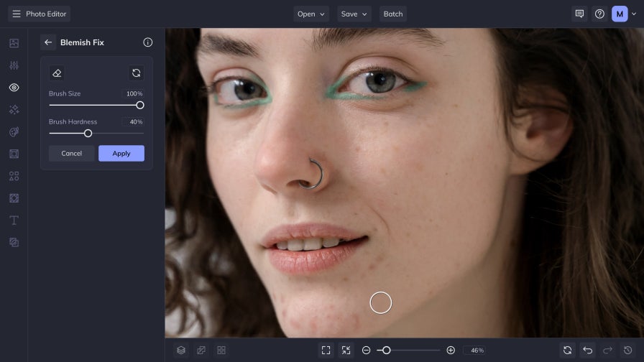Image resolution: width=644 pixels, height=362 pixels.
Task: Open the Textures icon in sidebar
Action: click(14, 198)
